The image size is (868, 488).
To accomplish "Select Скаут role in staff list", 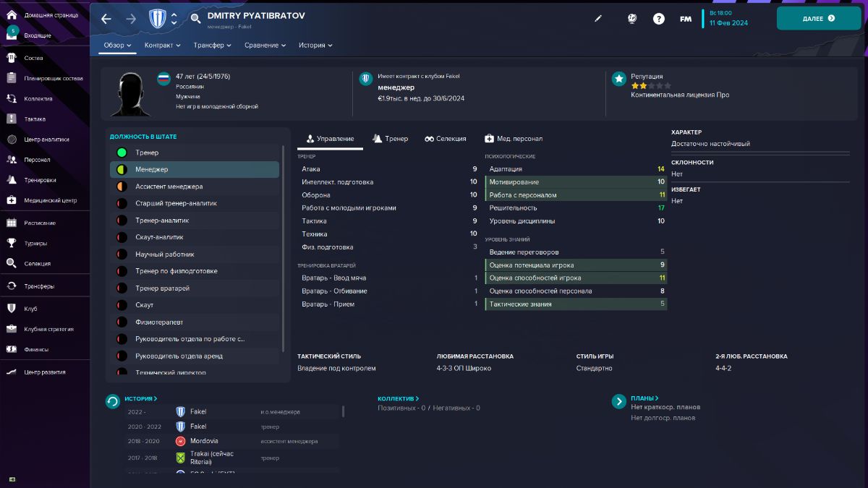I will click(144, 305).
